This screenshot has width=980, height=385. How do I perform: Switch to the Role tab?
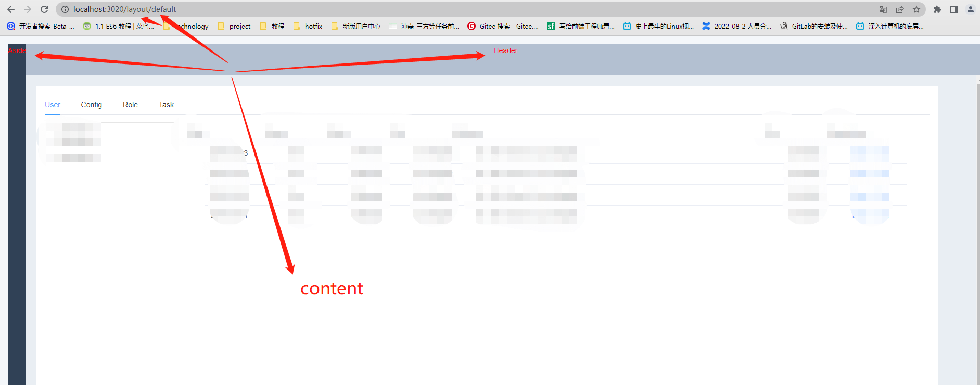(130, 105)
